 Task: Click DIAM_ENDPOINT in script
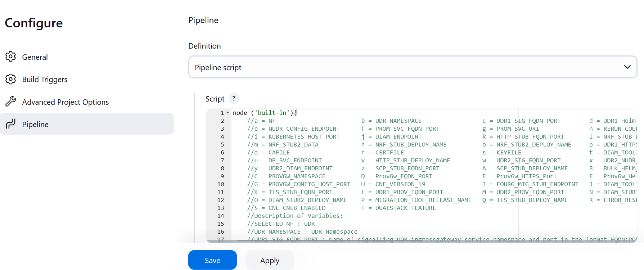[398, 136]
